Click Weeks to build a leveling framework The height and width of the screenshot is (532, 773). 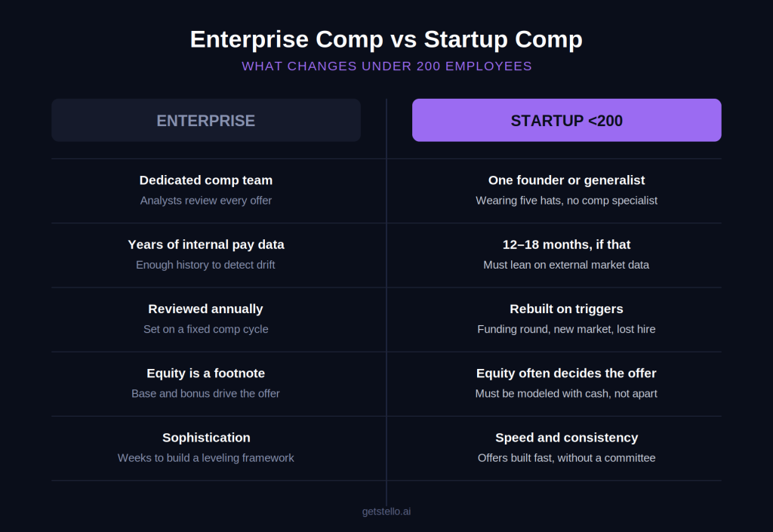[206, 458]
